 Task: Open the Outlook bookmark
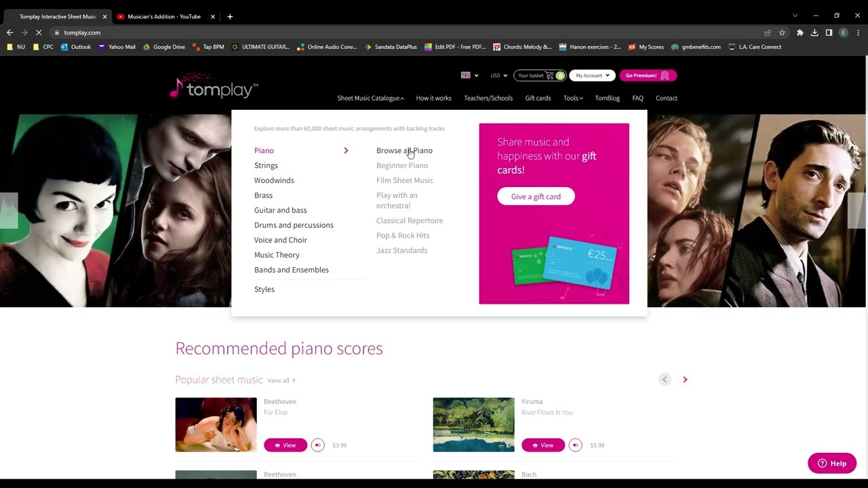75,47
